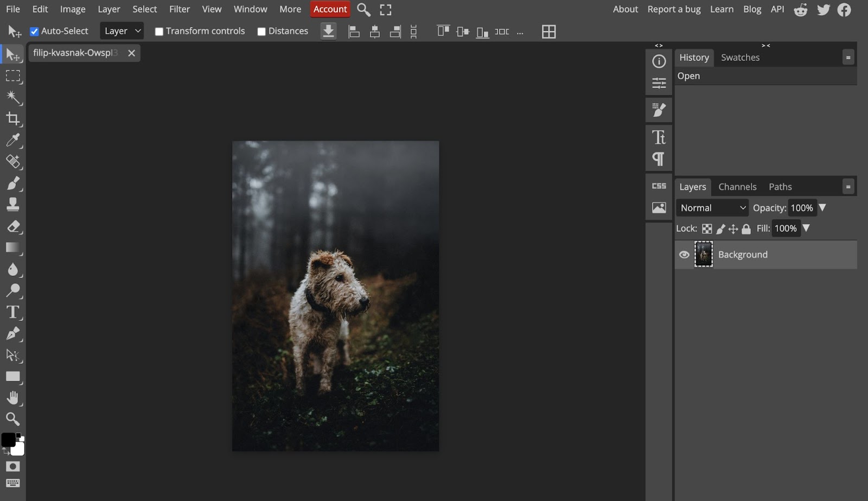868x501 pixels.
Task: Choose the Eyedropper tool
Action: pyautogui.click(x=13, y=140)
